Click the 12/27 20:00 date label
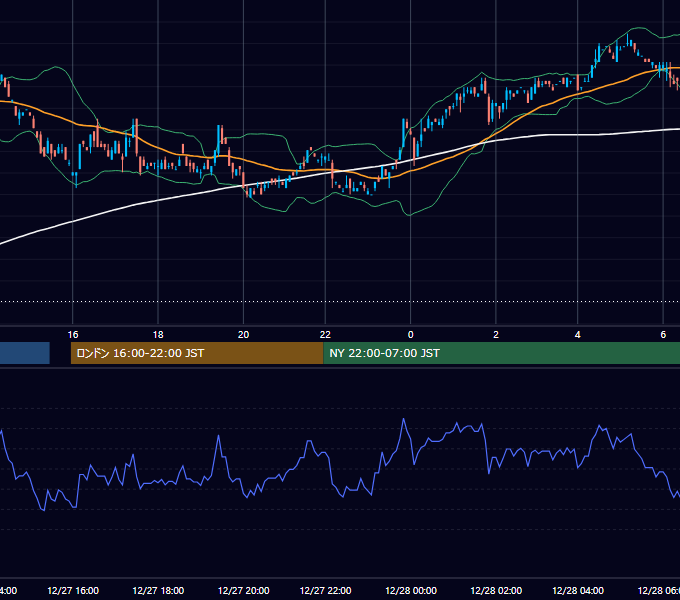 point(243,591)
